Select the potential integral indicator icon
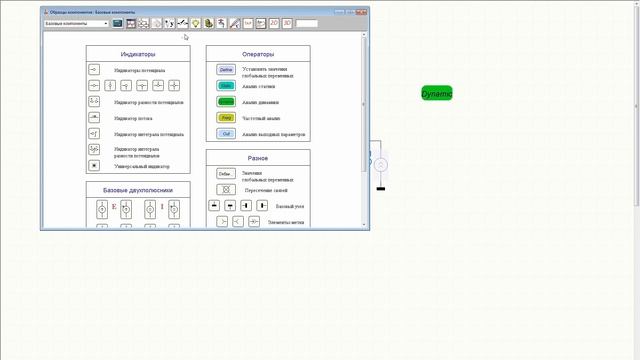Viewport: 640px width, 360px height. (94, 133)
